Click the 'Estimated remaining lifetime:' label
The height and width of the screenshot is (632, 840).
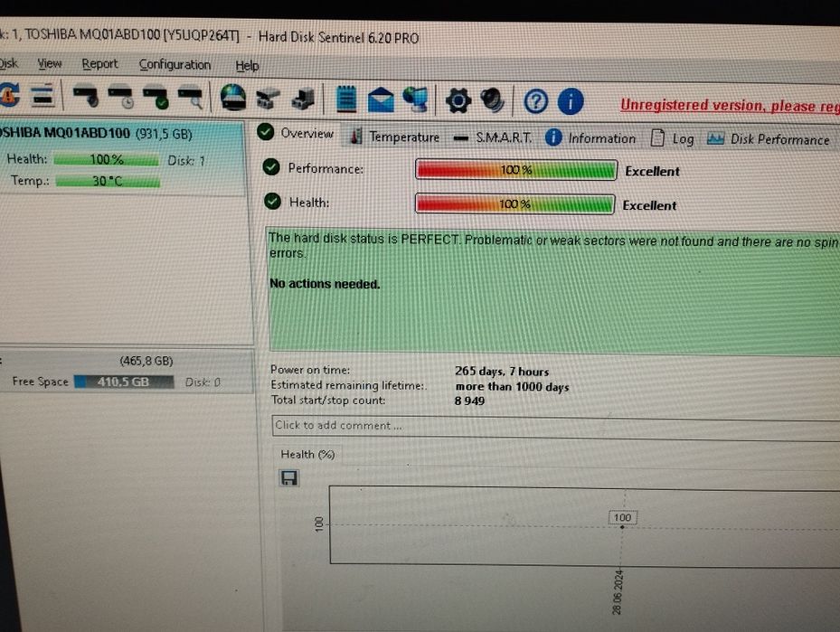[x=348, y=385]
